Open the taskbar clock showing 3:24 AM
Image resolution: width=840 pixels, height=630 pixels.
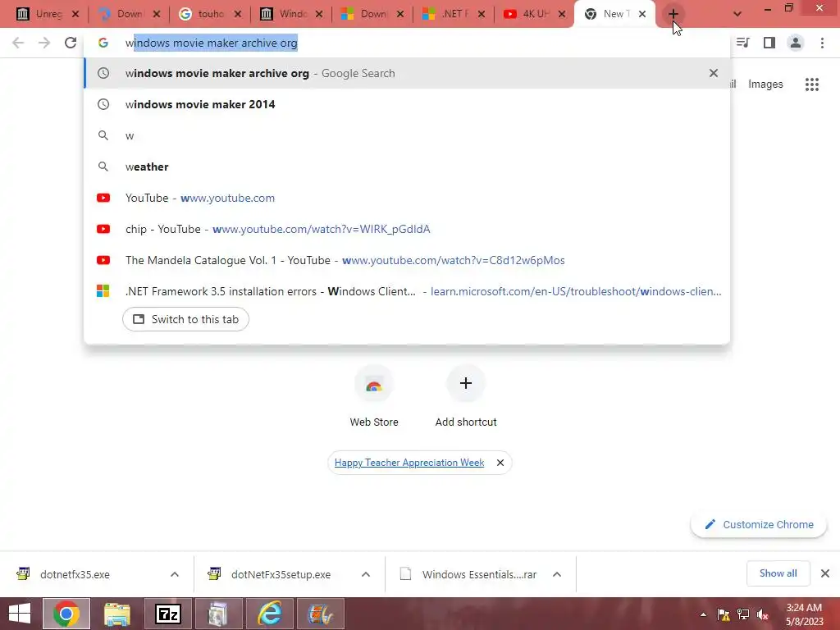point(804,614)
